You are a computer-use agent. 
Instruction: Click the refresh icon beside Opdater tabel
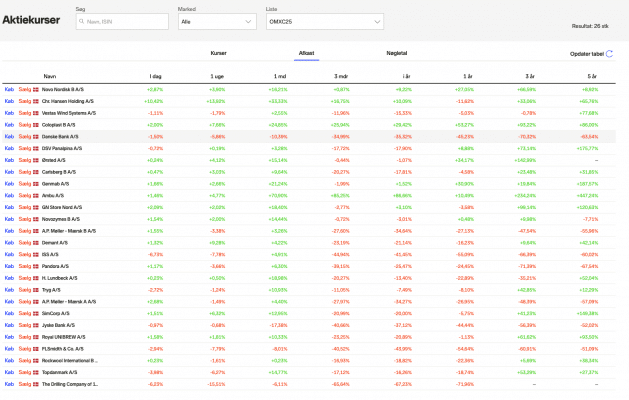(610, 54)
